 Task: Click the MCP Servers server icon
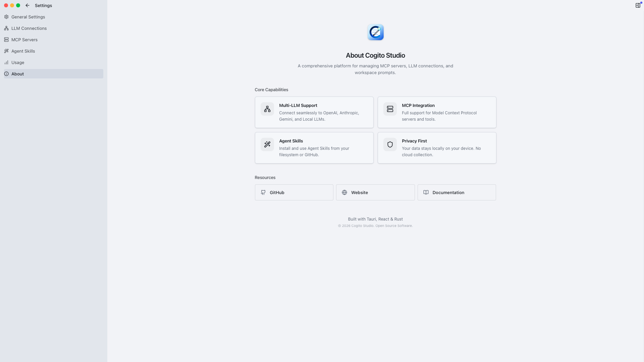(x=6, y=40)
